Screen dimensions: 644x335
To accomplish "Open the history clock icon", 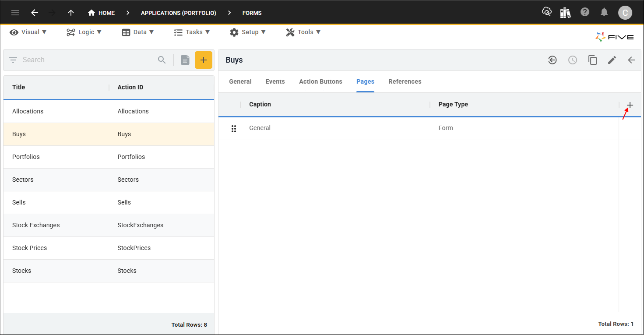I will 573,60.
